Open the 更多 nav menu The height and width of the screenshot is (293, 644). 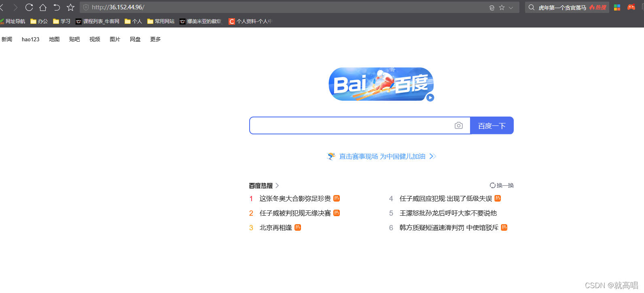point(155,39)
